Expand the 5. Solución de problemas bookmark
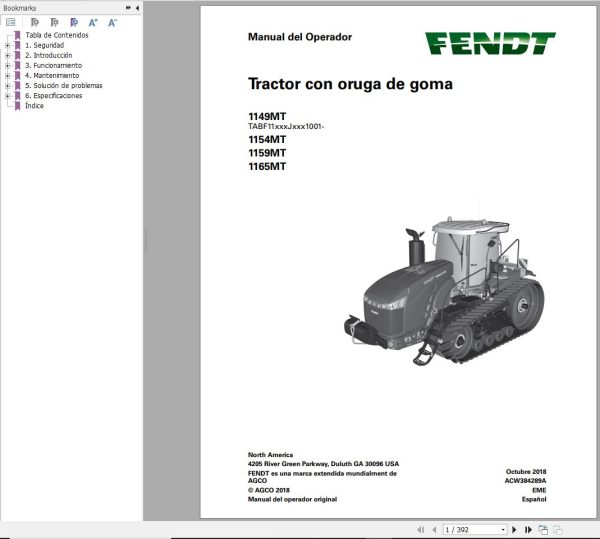The width and height of the screenshot is (600, 539). 7,86
